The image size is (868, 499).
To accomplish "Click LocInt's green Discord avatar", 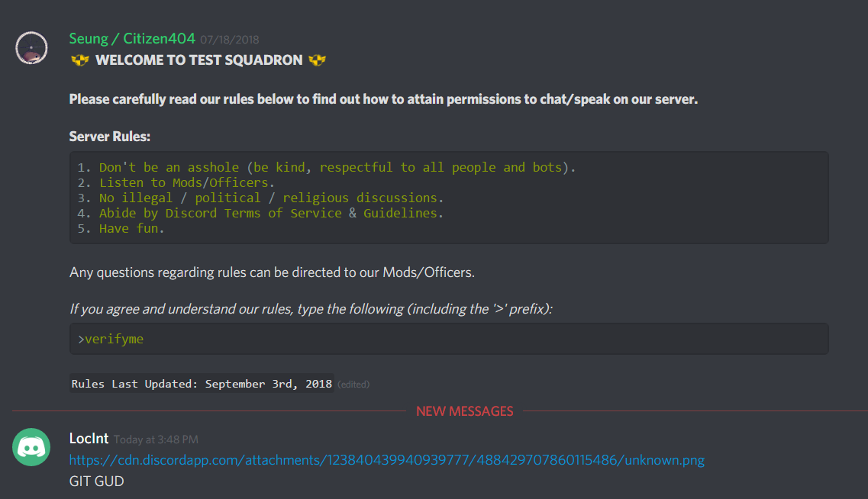I will pyautogui.click(x=31, y=447).
